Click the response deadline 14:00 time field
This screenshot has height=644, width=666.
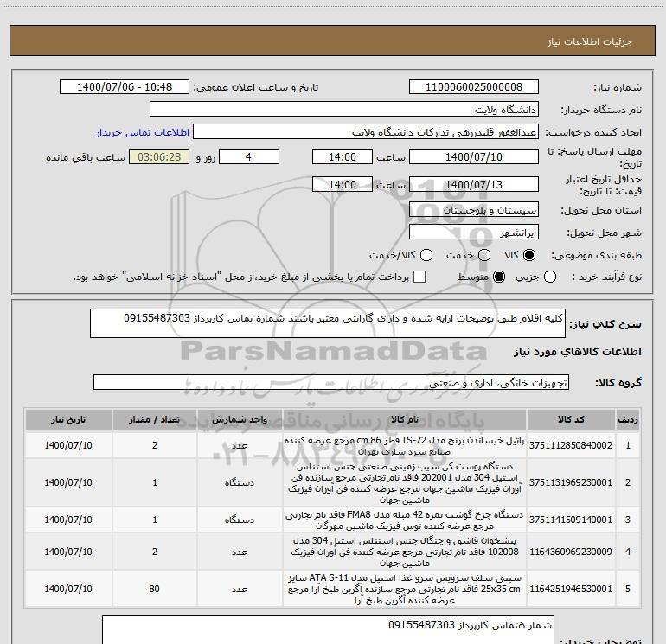[x=343, y=156]
